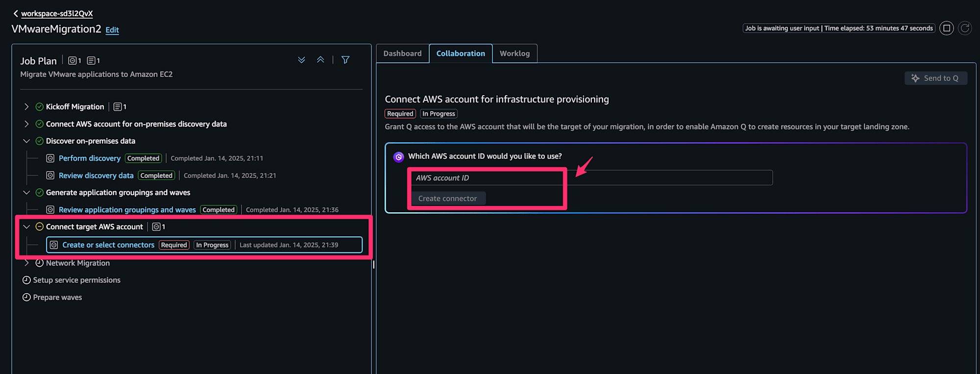Focus the AWS account ID input field
980x374 pixels.
(x=591, y=178)
